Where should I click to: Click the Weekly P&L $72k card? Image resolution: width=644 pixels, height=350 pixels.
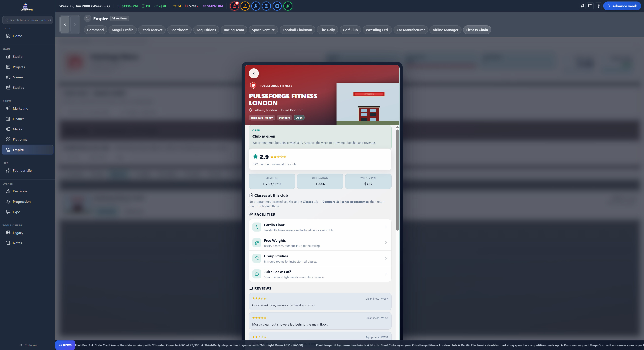pos(368,181)
